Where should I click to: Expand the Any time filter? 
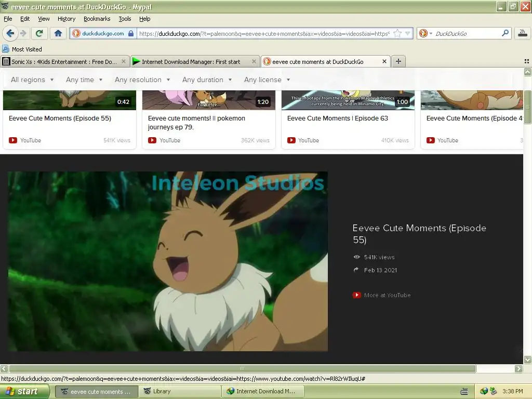tap(84, 79)
